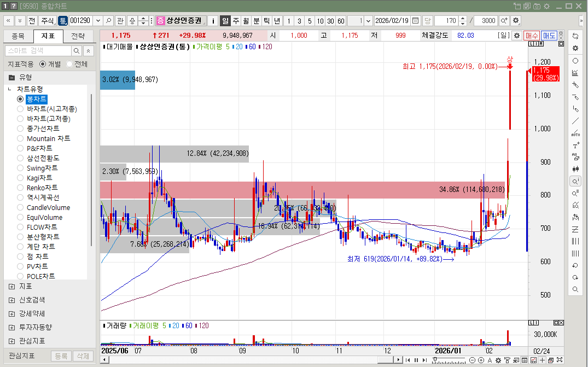The height and width of the screenshot is (367, 588).
Task: Click the 등록 button
Action: [x=61, y=356]
